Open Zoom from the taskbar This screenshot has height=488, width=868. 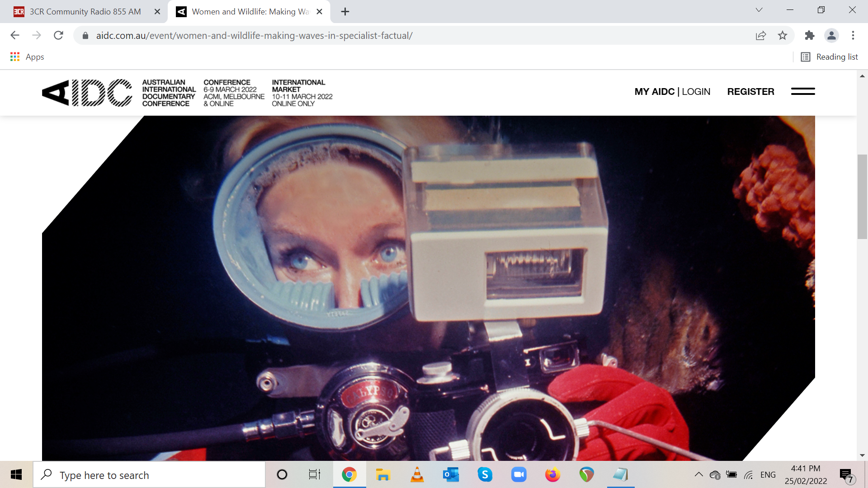[519, 474]
